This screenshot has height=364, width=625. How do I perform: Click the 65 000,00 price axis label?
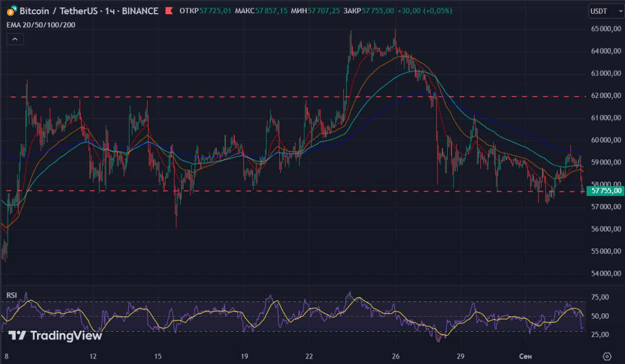606,29
